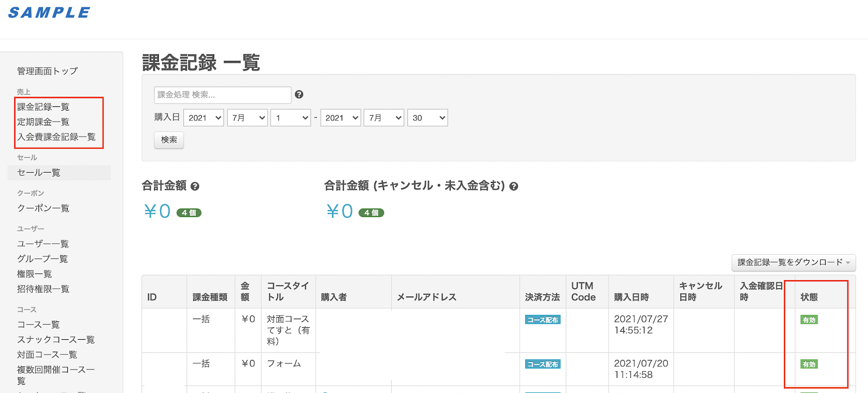Click the 有効 badge for the フォーム row
This screenshot has width=868, height=393.
point(809,364)
